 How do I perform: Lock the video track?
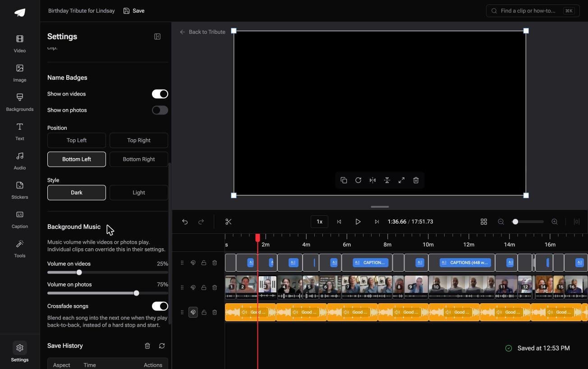pyautogui.click(x=204, y=287)
